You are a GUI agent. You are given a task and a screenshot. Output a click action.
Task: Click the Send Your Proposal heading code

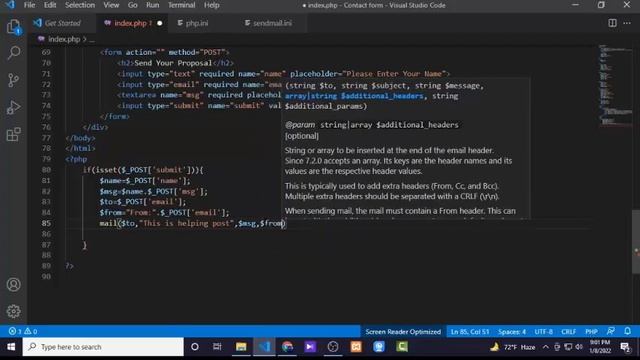click(176, 63)
